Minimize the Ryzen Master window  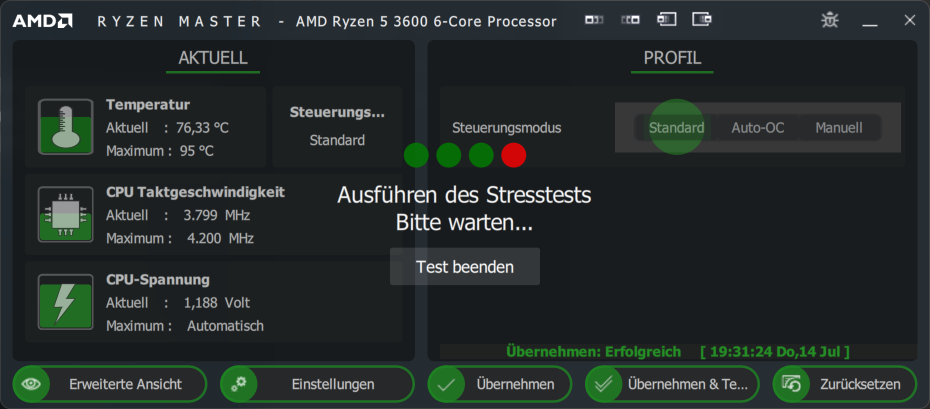coord(870,23)
